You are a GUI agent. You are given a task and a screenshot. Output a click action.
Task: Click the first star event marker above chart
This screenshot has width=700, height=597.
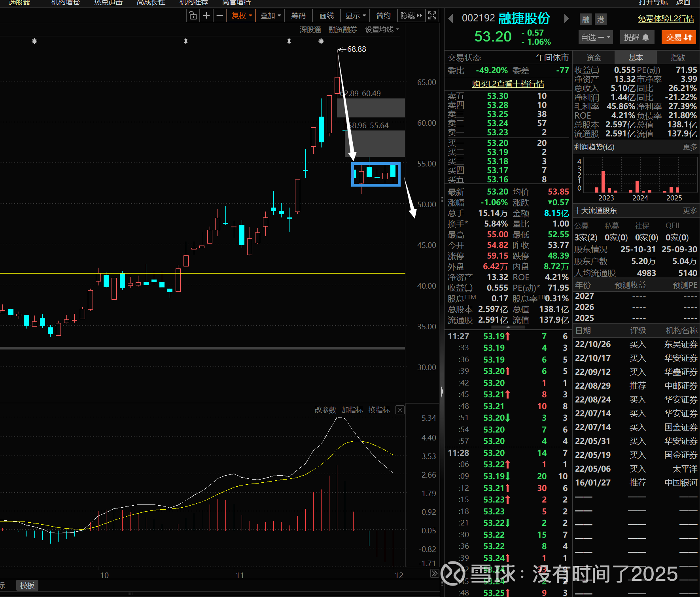coord(34,41)
